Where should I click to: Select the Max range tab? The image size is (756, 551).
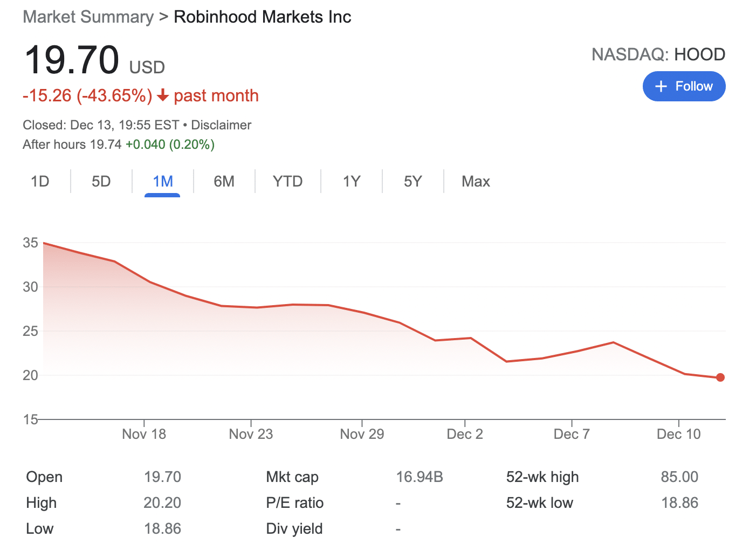pyautogui.click(x=476, y=181)
